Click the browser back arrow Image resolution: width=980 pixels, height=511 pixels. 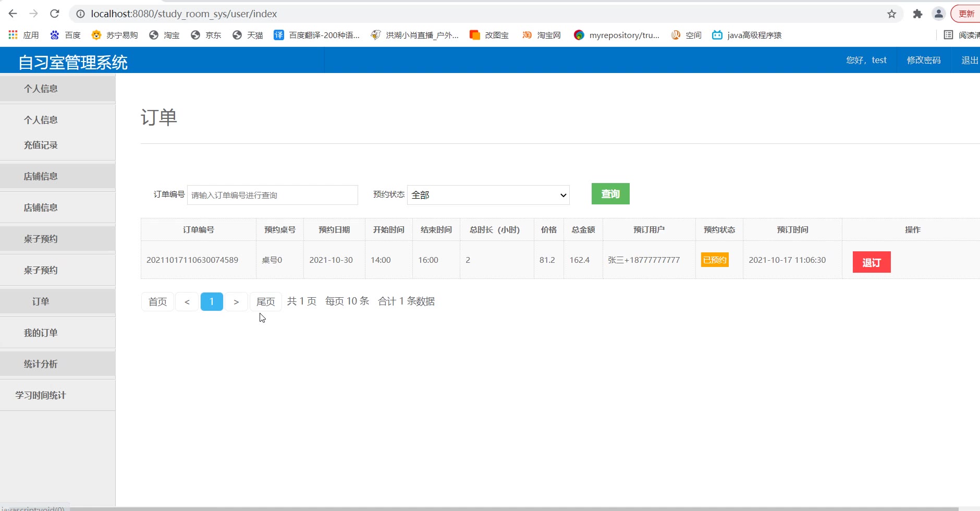[13, 14]
